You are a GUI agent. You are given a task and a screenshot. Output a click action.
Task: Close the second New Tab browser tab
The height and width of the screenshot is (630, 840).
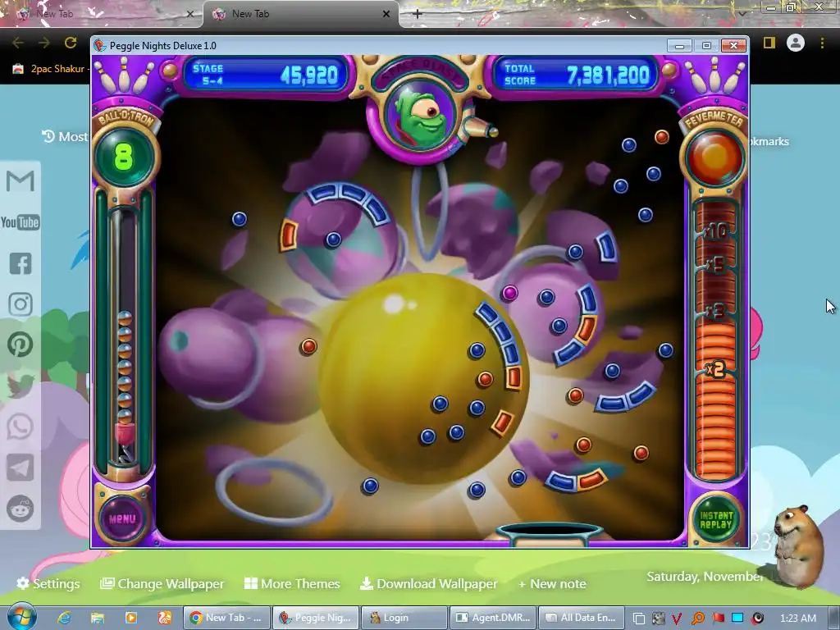[x=386, y=14]
